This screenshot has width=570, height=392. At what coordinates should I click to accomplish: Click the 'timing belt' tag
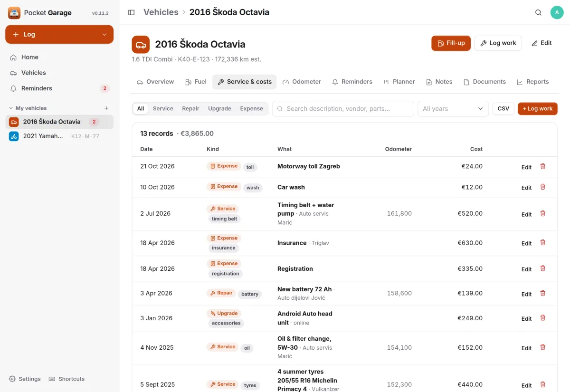224,219
